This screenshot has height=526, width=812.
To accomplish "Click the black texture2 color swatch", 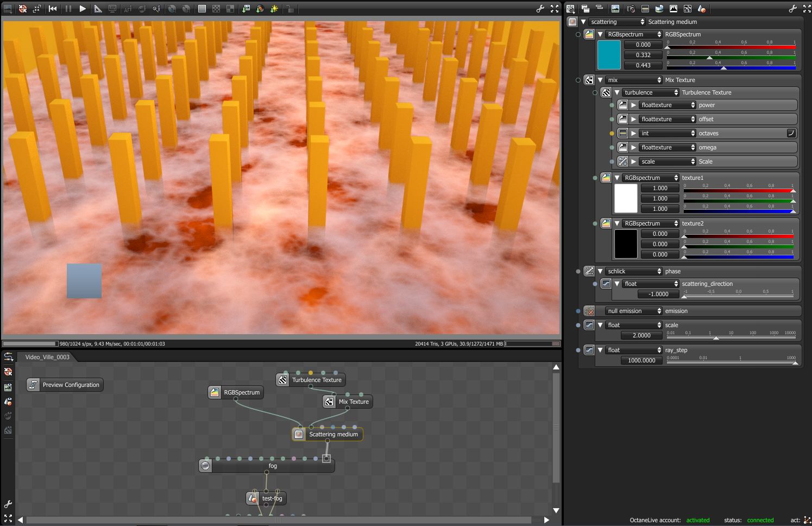I will click(x=626, y=244).
